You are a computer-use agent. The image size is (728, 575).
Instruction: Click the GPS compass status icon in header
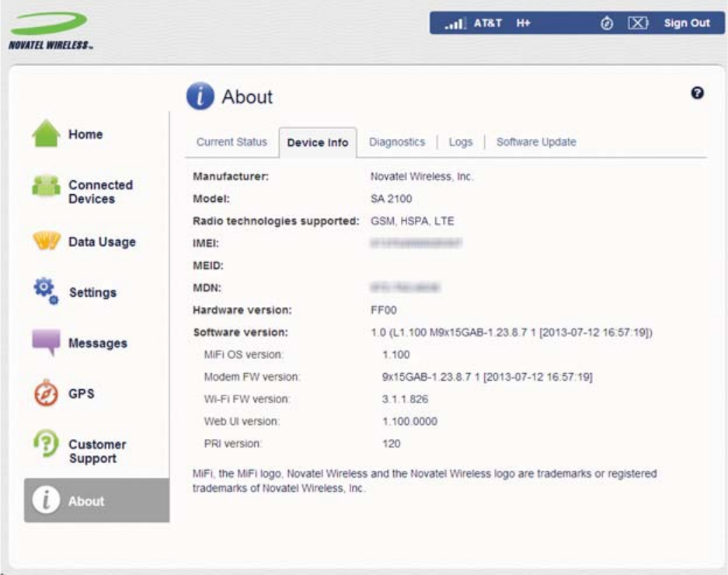point(606,23)
